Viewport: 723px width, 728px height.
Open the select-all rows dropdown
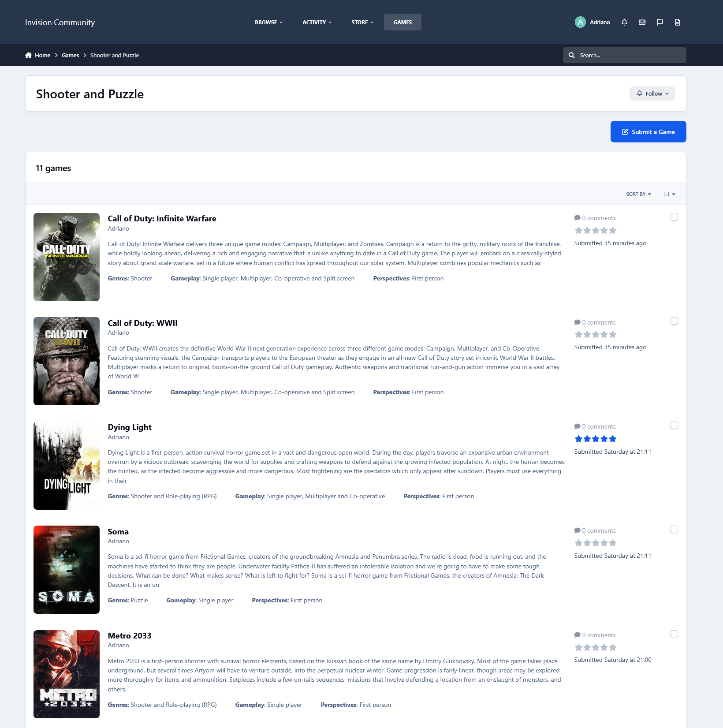pyautogui.click(x=670, y=194)
